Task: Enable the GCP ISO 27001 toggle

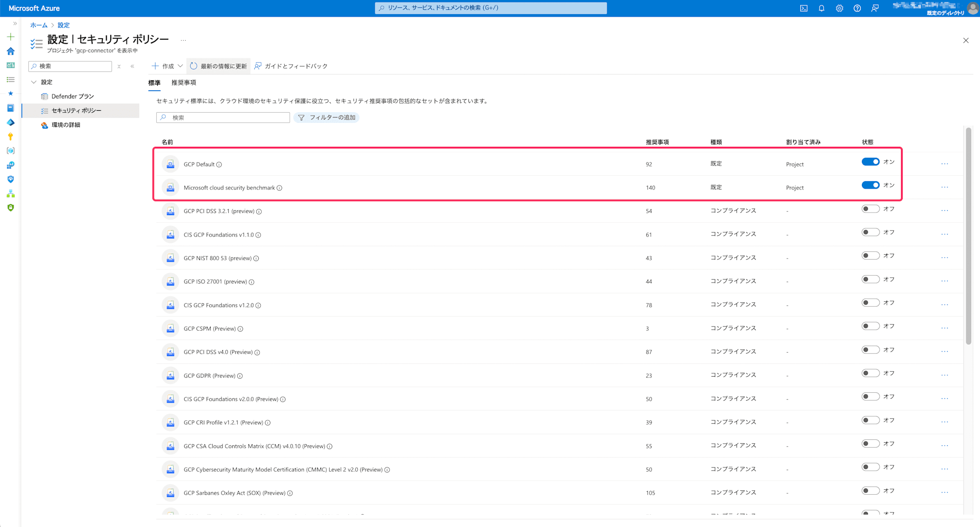Action: coord(870,279)
